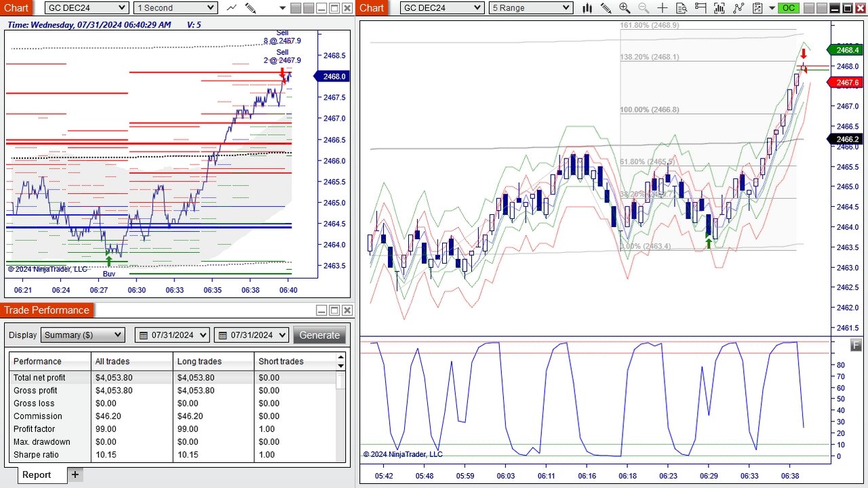The height and width of the screenshot is (488, 868).
Task: Minimize the Trade Performance panel
Action: (321, 310)
